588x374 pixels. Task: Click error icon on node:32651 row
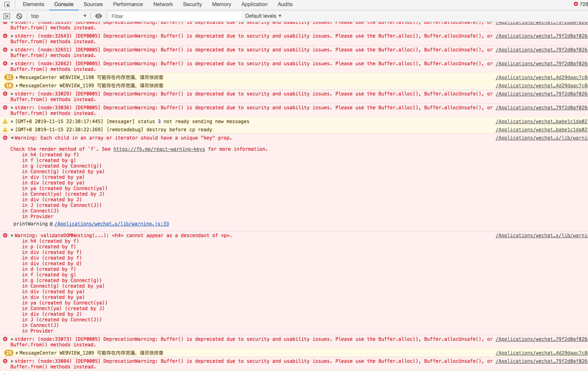pyautogui.click(x=5, y=50)
